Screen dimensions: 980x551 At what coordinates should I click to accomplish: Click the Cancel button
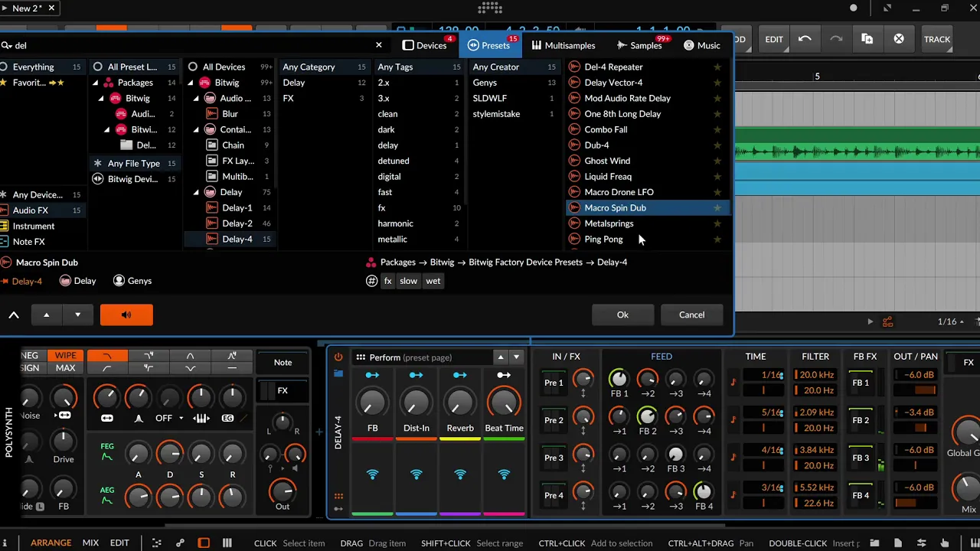coord(691,315)
